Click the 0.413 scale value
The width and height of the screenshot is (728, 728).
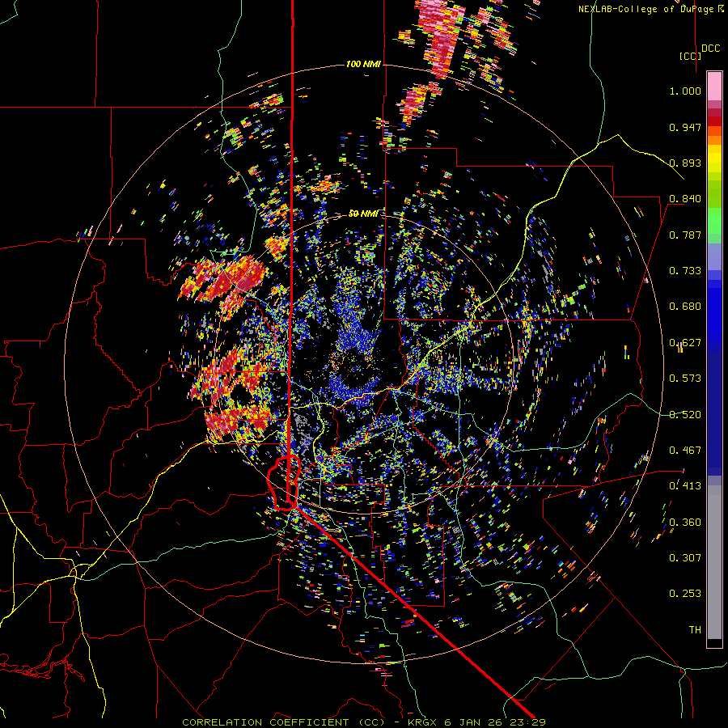(685, 486)
